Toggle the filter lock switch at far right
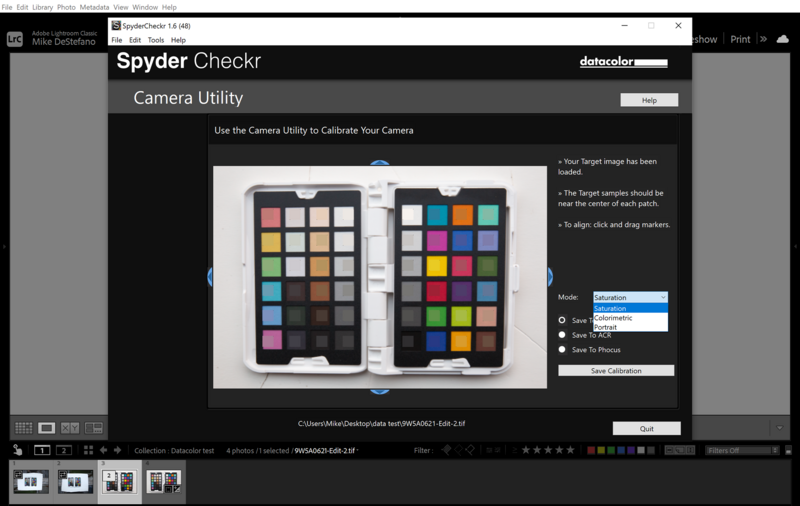The image size is (800, 506). tap(788, 450)
